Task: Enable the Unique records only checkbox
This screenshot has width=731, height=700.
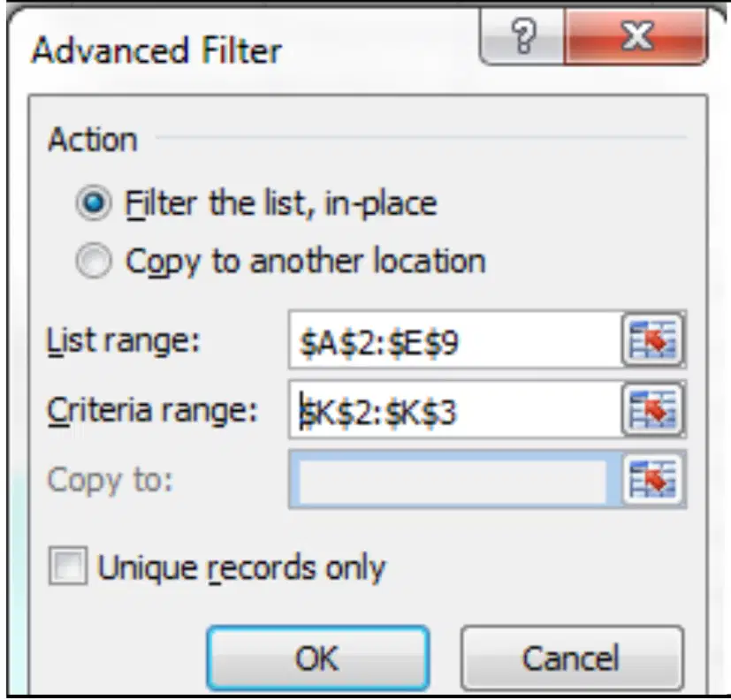Action: click(68, 566)
